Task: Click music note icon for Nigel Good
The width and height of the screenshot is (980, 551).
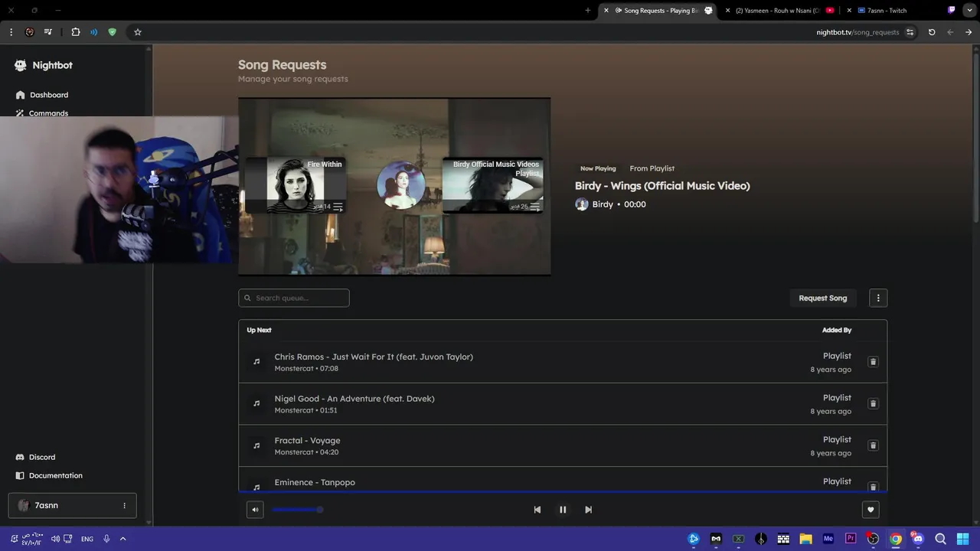Action: click(256, 403)
